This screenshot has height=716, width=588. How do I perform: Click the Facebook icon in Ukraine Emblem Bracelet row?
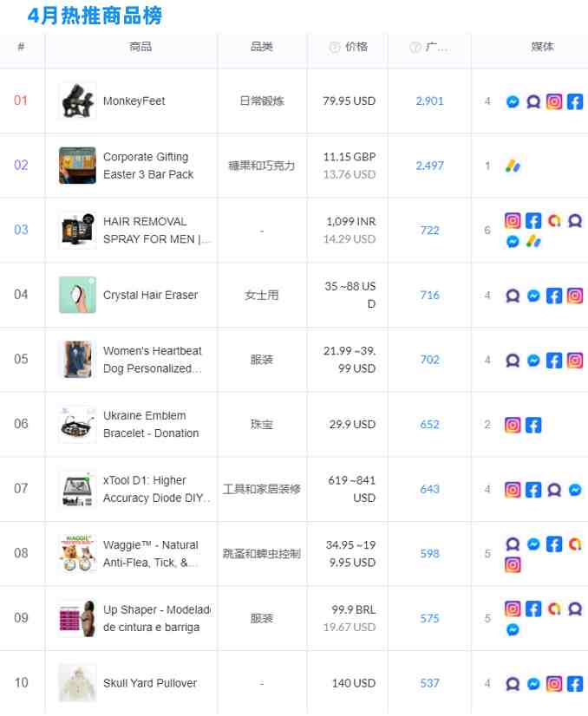coord(533,425)
